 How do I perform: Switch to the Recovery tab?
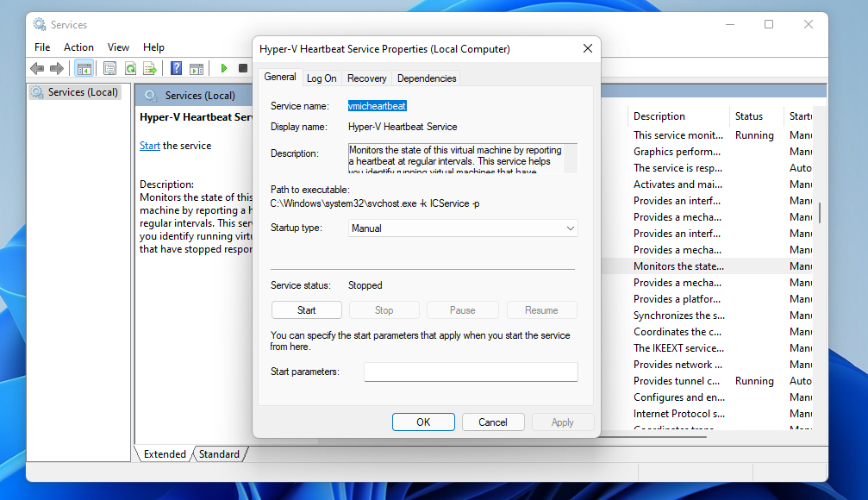(x=366, y=78)
